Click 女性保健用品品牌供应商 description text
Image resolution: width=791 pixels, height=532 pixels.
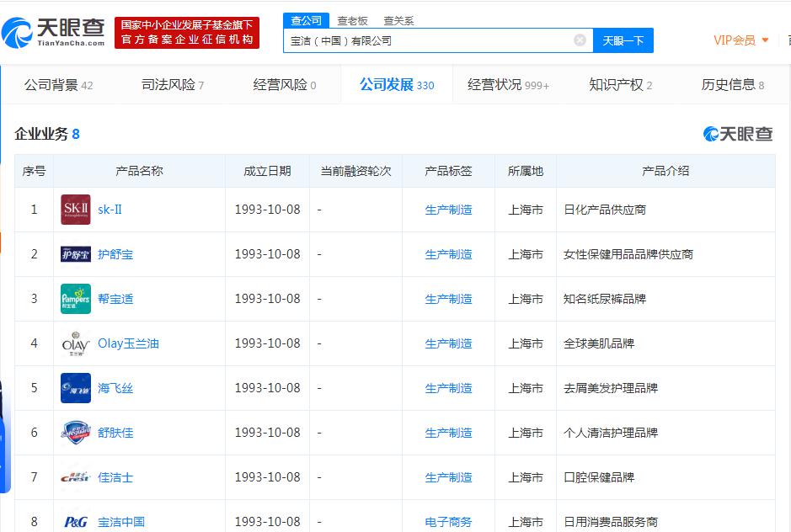628,254
